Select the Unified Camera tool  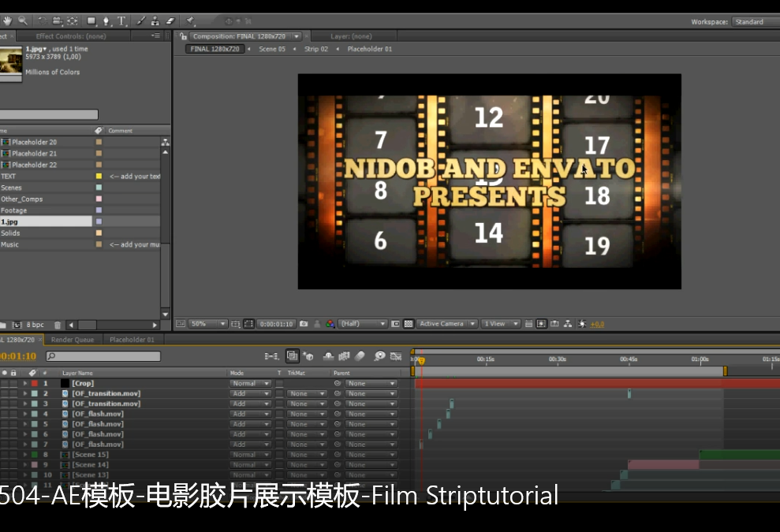[x=58, y=20]
